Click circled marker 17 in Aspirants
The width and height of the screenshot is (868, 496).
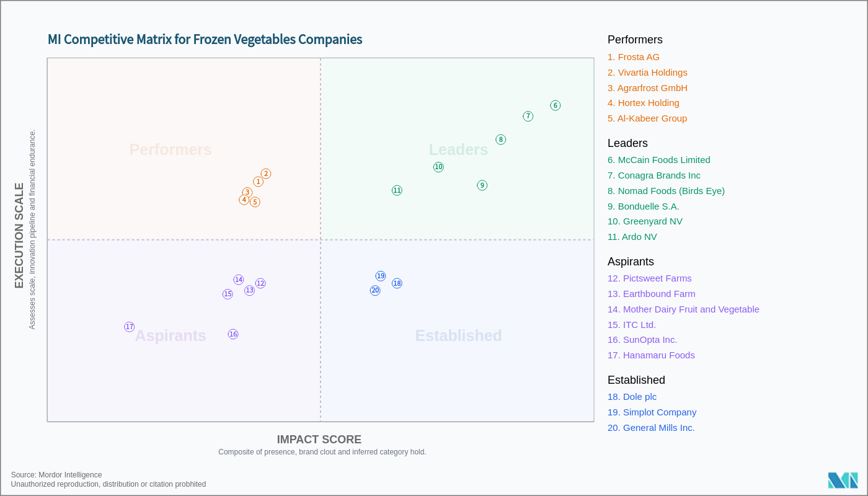(x=130, y=327)
